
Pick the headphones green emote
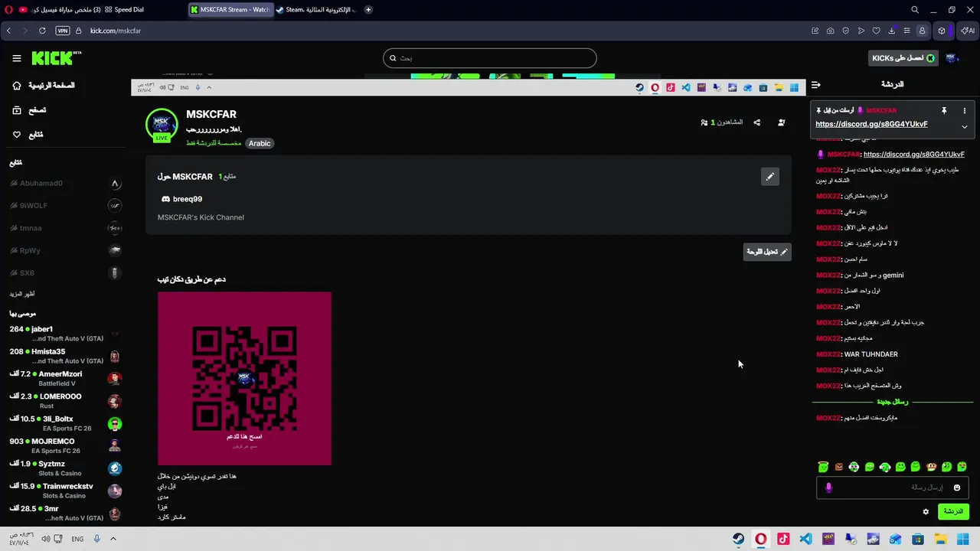pos(885,467)
